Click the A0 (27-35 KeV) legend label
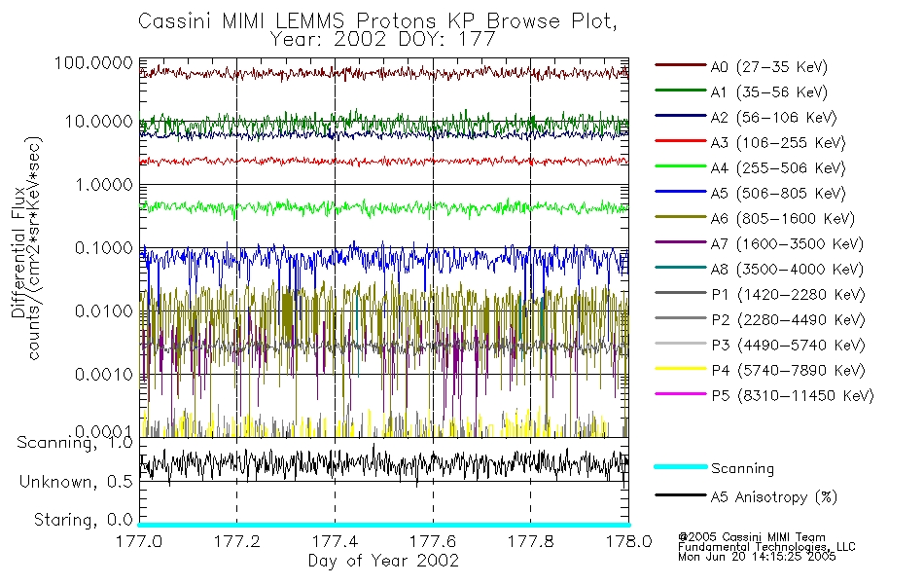This screenshot has height=584, width=924. pos(768,66)
